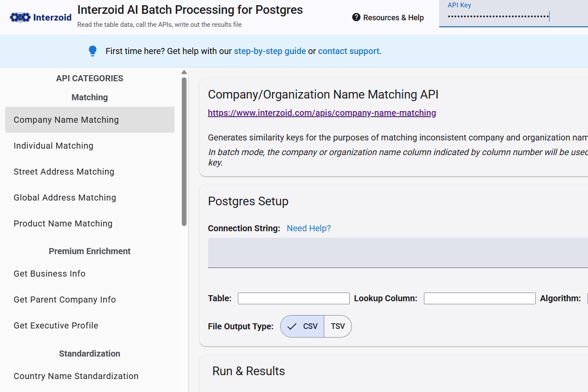Viewport: 588px width, 392px height.
Task: Click the question mark icon beside Resources & Help
Action: [x=356, y=17]
